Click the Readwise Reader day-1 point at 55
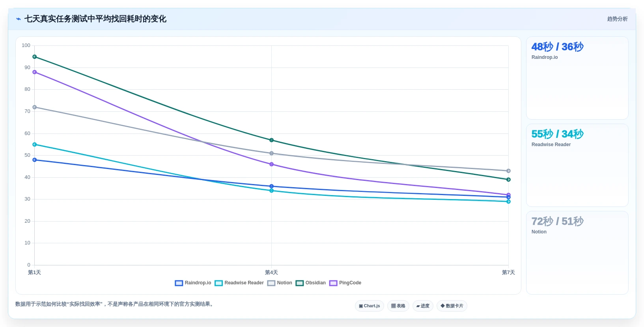The image size is (644, 327). 35,145
